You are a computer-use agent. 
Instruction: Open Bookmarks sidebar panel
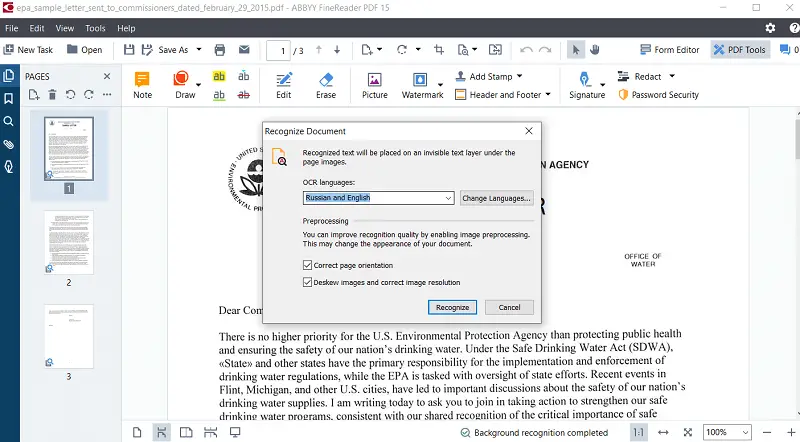(x=9, y=98)
